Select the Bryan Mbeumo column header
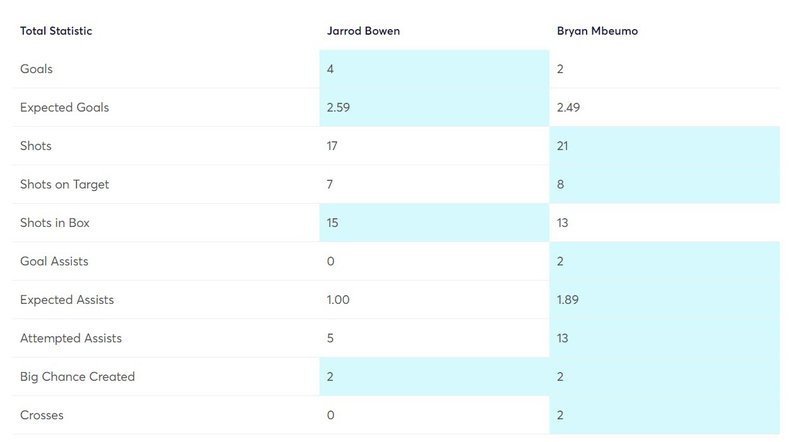 tap(597, 31)
